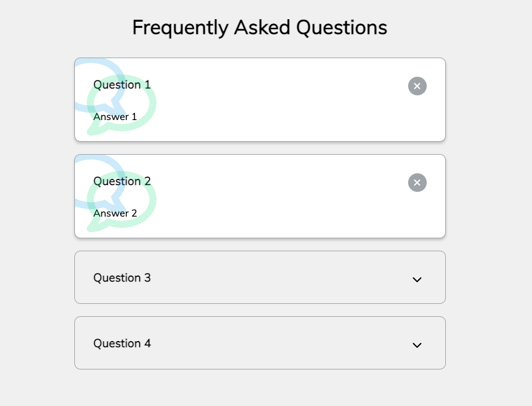Select the Question 2 heading

[122, 181]
